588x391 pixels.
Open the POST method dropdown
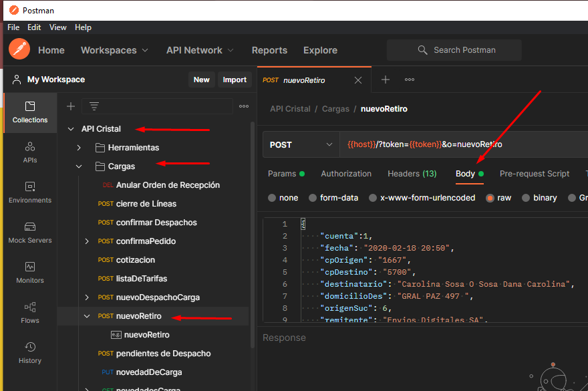click(301, 144)
